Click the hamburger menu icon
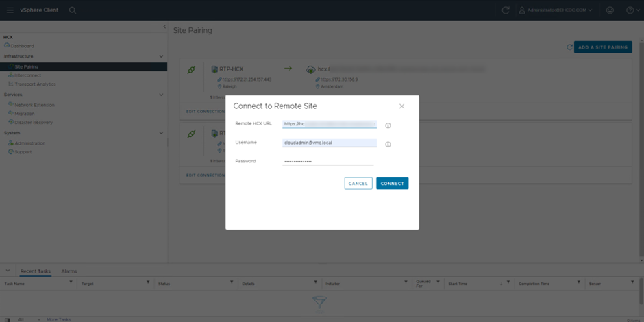644x322 pixels. click(10, 10)
